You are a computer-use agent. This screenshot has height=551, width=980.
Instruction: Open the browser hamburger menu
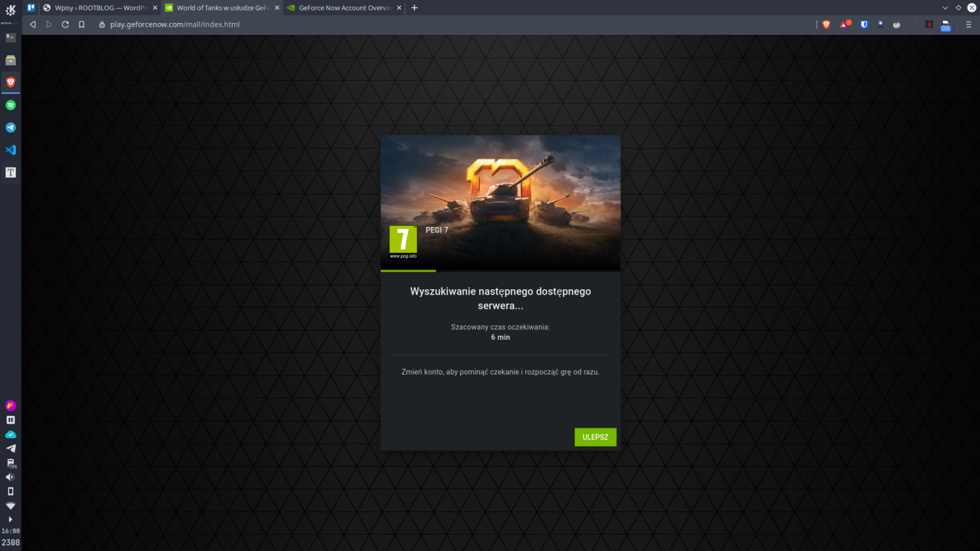coord(969,24)
